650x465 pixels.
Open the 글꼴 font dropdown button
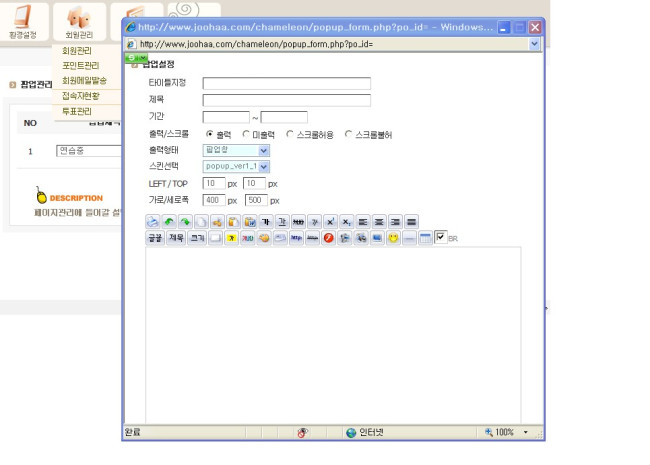coord(155,238)
